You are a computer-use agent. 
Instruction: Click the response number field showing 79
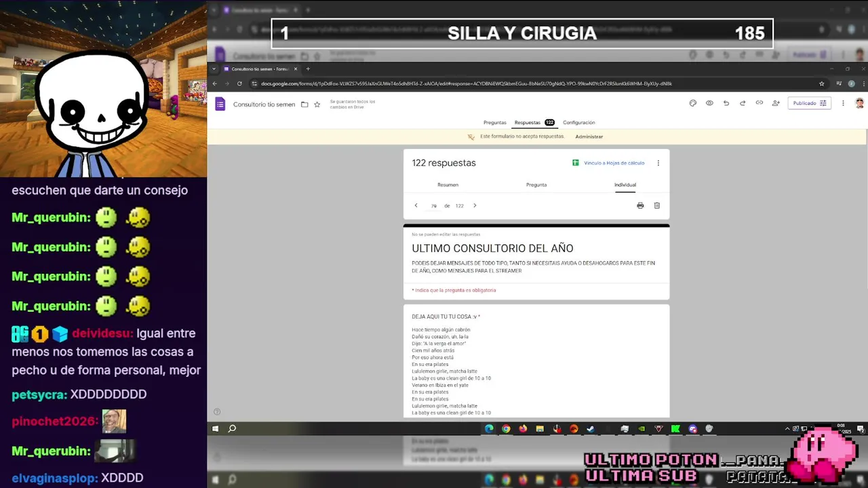tap(434, 205)
